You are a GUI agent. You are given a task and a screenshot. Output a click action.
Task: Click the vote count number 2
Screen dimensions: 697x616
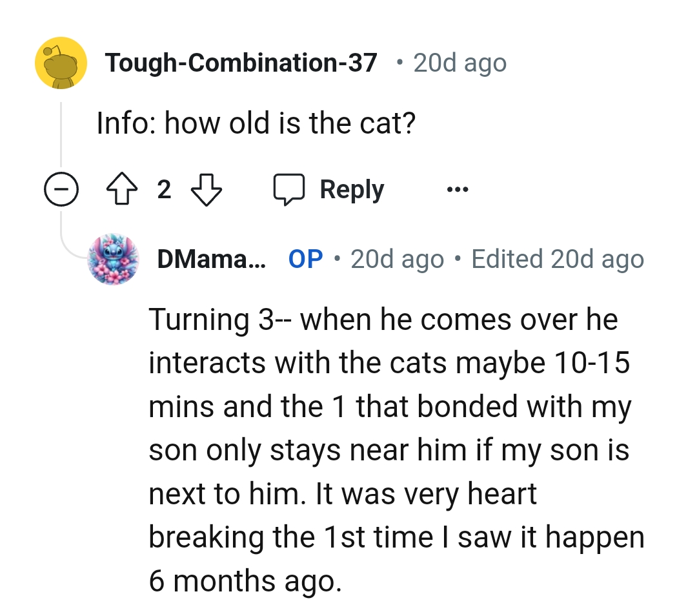click(x=164, y=190)
